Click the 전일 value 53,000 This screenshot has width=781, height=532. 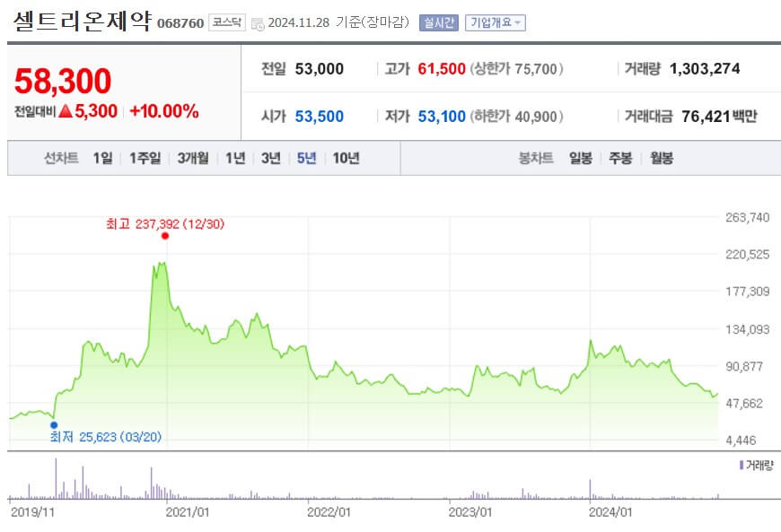pos(320,69)
